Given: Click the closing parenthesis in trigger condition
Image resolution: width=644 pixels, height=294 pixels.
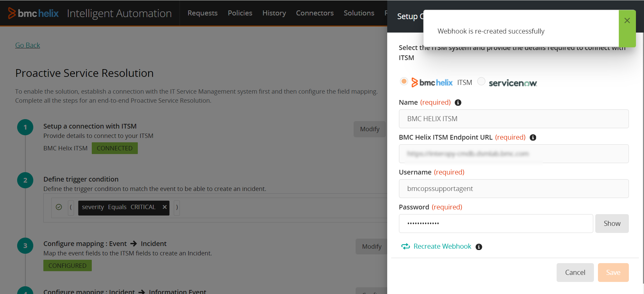Looking at the screenshot, I should click(177, 208).
